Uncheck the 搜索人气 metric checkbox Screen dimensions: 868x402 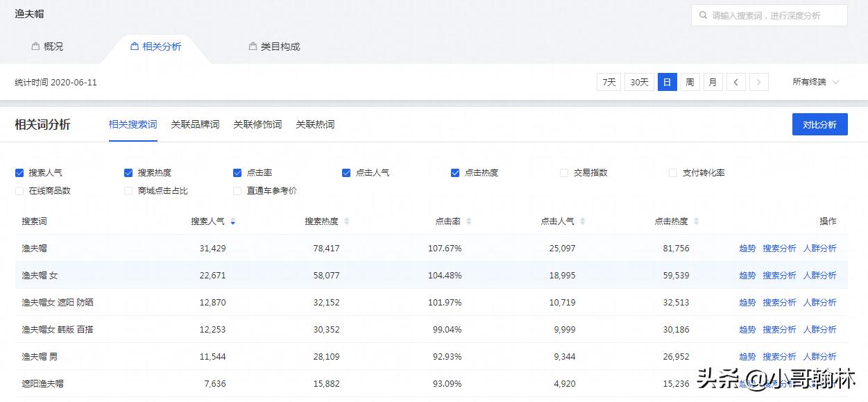tap(19, 172)
